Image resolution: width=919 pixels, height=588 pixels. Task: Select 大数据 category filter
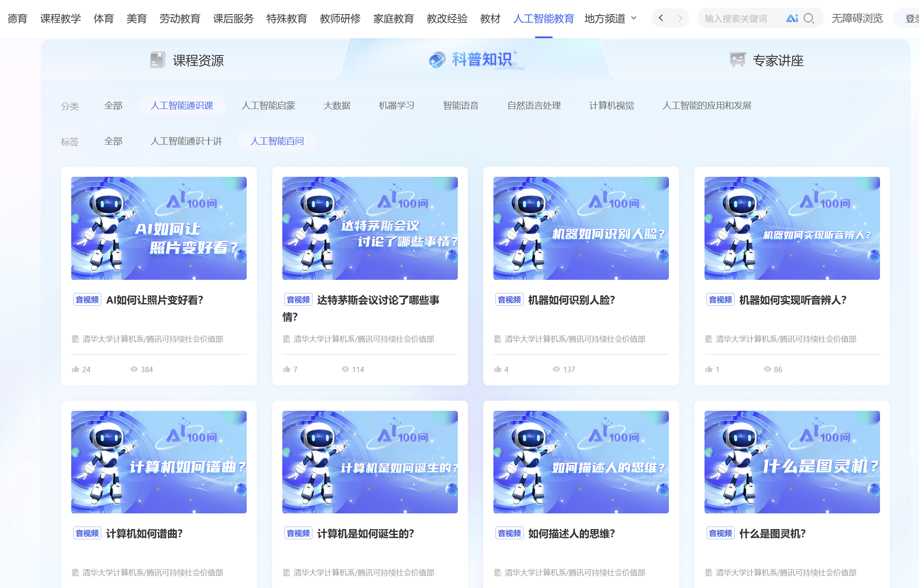click(x=337, y=106)
